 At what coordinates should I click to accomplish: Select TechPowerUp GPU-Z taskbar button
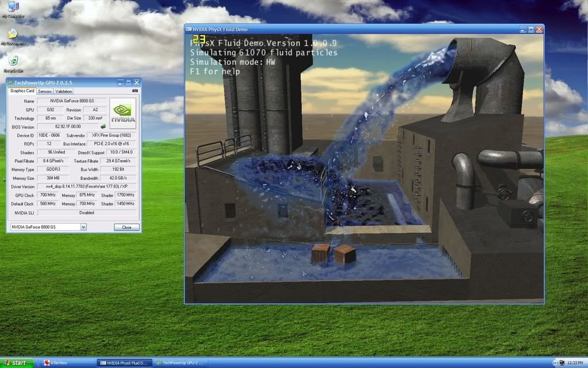181,363
